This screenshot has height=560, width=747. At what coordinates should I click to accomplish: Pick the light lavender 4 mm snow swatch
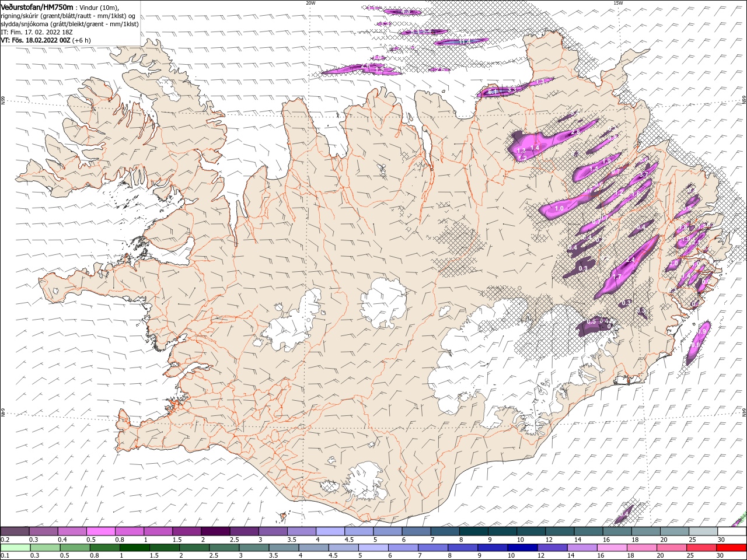tap(330, 531)
